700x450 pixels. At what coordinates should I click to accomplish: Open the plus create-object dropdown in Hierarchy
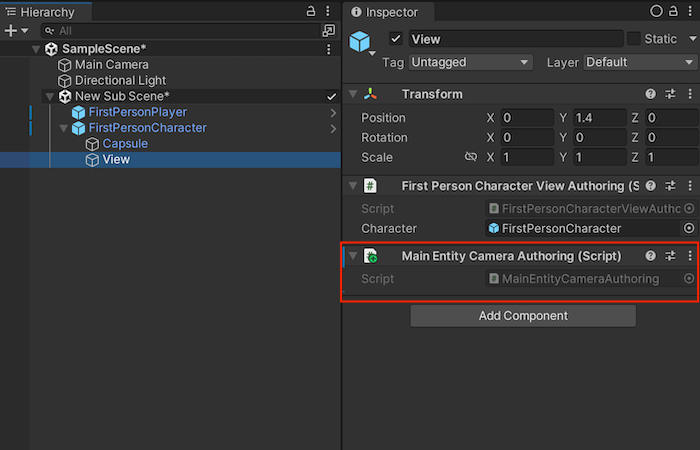(x=14, y=31)
